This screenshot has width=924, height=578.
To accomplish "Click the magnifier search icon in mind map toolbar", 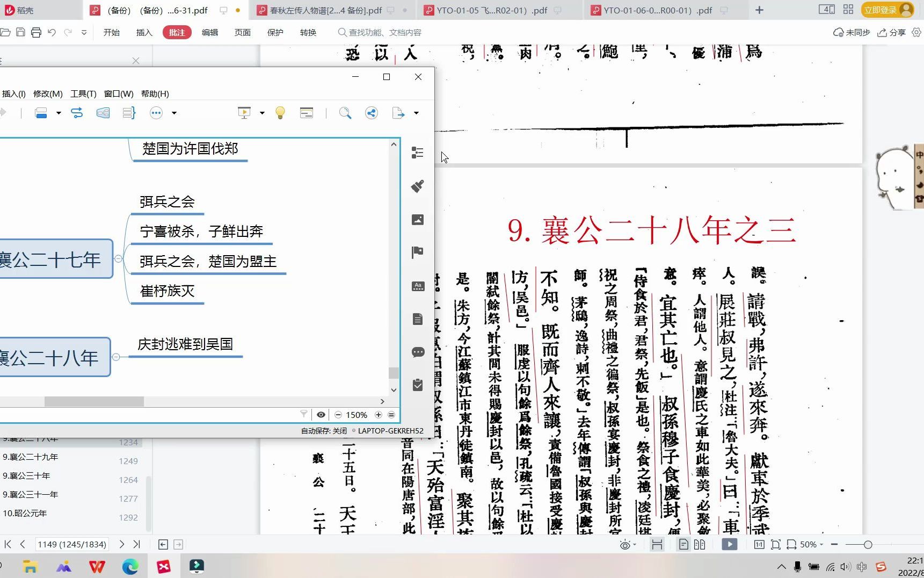I will point(345,113).
